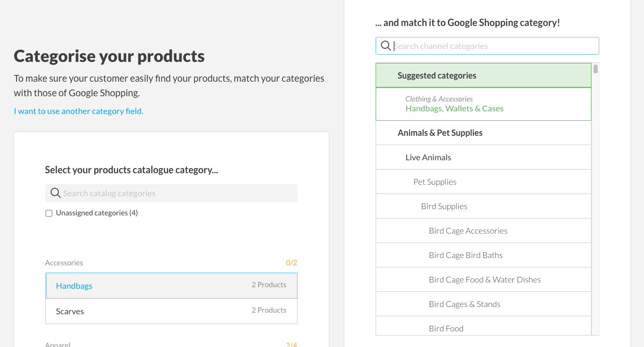Select Animals & Pet Supplies category
This screenshot has width=644, height=347.
[483, 133]
